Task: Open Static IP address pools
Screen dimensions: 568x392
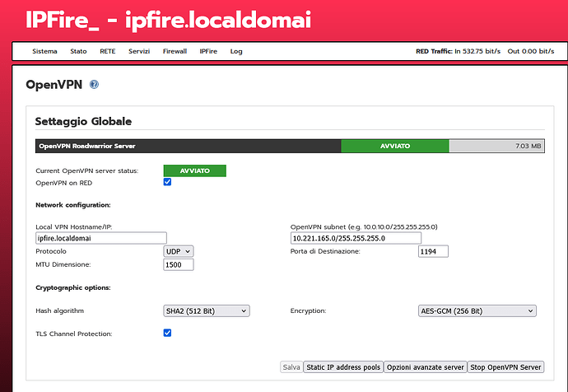Action: click(x=343, y=367)
